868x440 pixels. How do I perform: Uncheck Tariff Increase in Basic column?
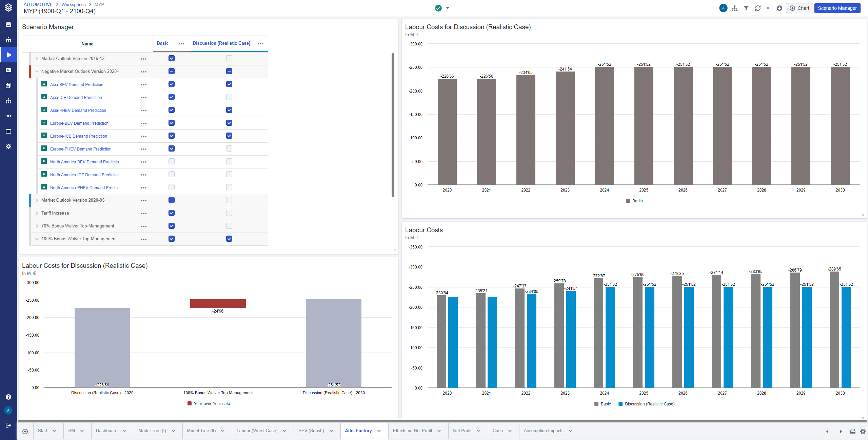(x=172, y=213)
